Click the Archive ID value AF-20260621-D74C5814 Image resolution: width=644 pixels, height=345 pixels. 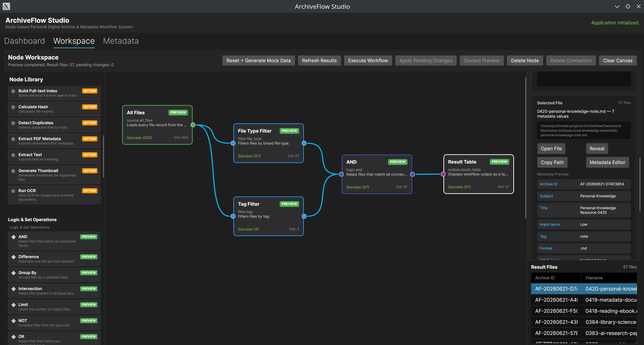click(602, 184)
